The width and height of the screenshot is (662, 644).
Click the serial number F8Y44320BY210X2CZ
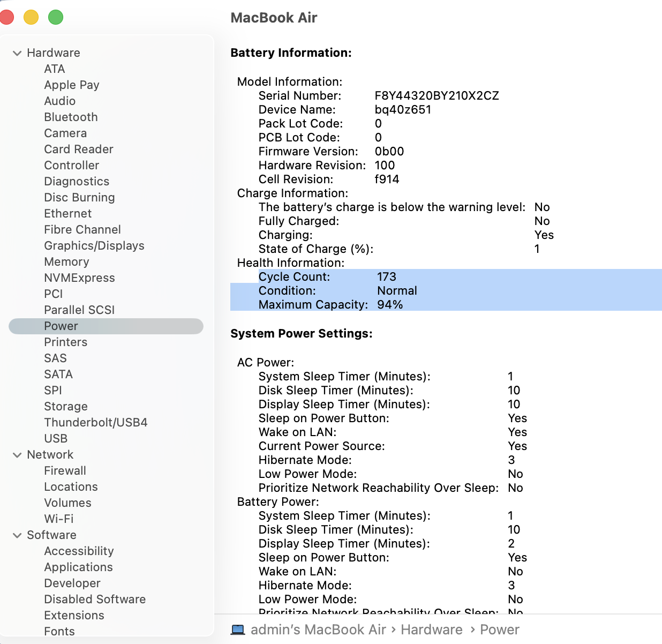point(437,96)
